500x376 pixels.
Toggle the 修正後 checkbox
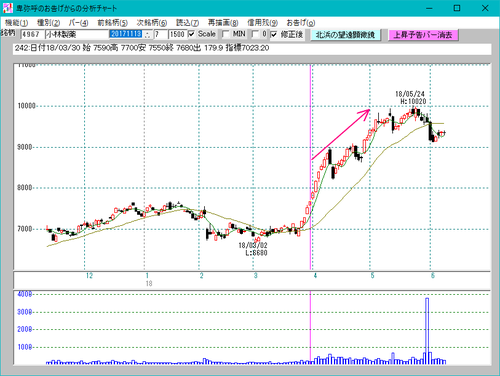click(274, 34)
